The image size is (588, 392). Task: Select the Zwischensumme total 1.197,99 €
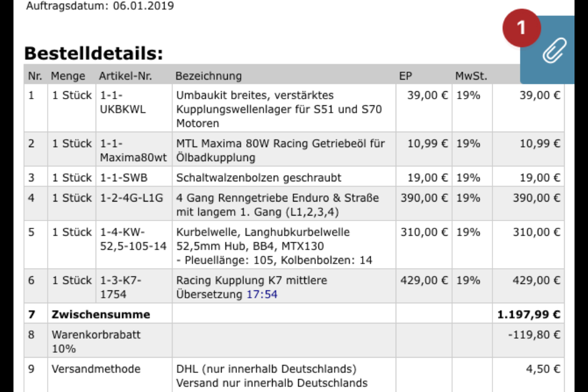[x=529, y=315]
